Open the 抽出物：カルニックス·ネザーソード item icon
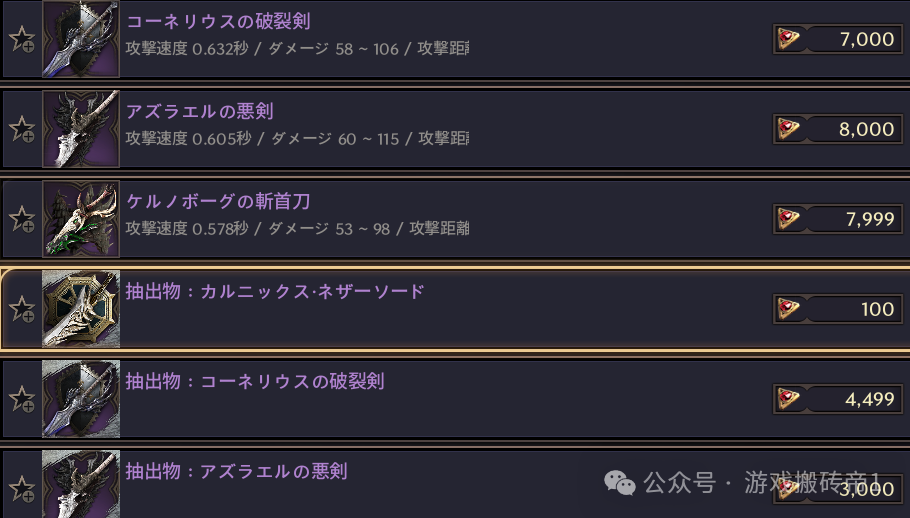 81,309
